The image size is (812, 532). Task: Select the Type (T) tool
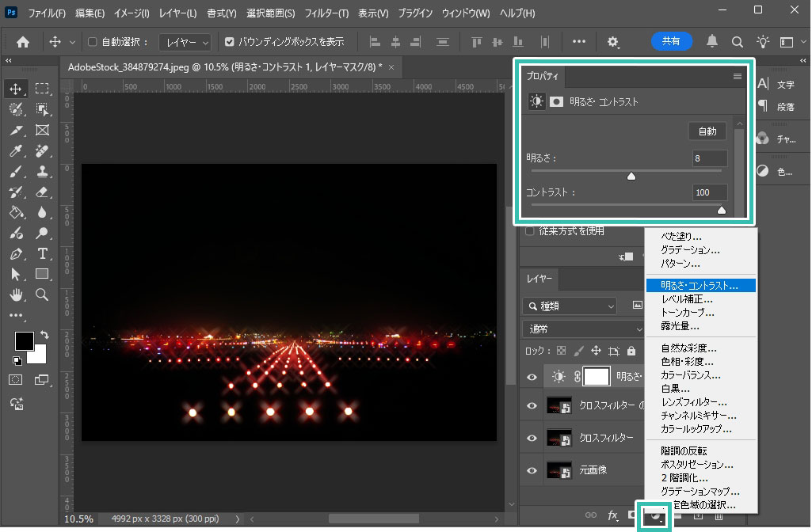[42, 253]
